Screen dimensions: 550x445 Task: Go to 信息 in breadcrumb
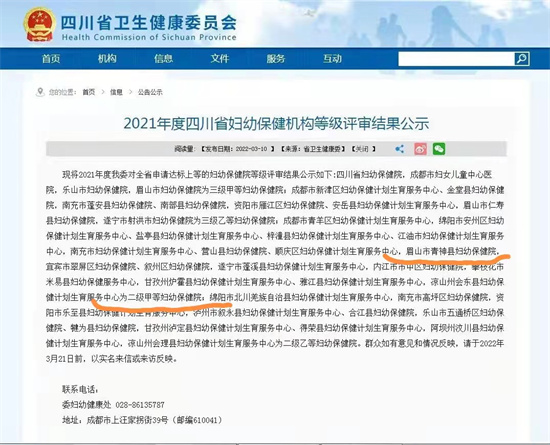click(x=116, y=92)
